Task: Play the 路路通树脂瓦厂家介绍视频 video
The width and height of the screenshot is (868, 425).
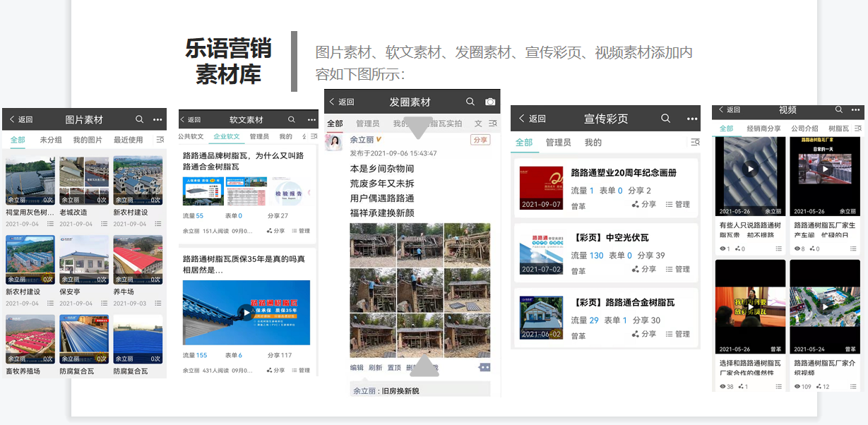Action: coord(824,307)
